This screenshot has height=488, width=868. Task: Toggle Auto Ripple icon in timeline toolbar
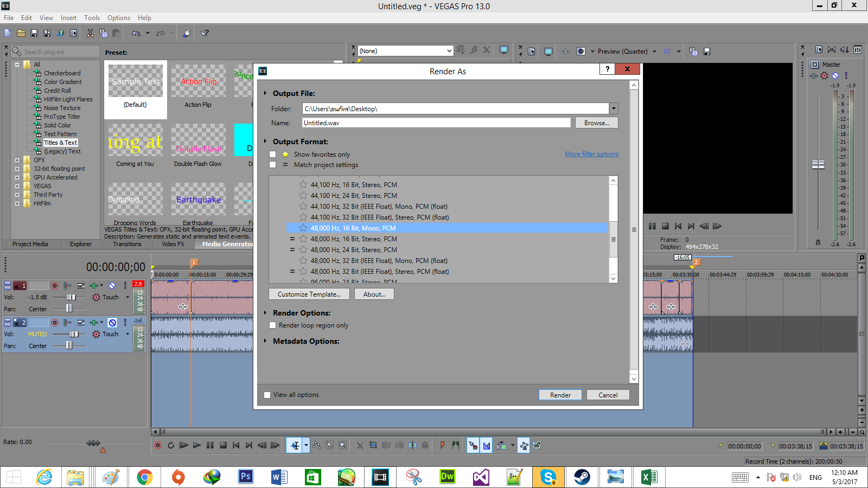point(501,445)
